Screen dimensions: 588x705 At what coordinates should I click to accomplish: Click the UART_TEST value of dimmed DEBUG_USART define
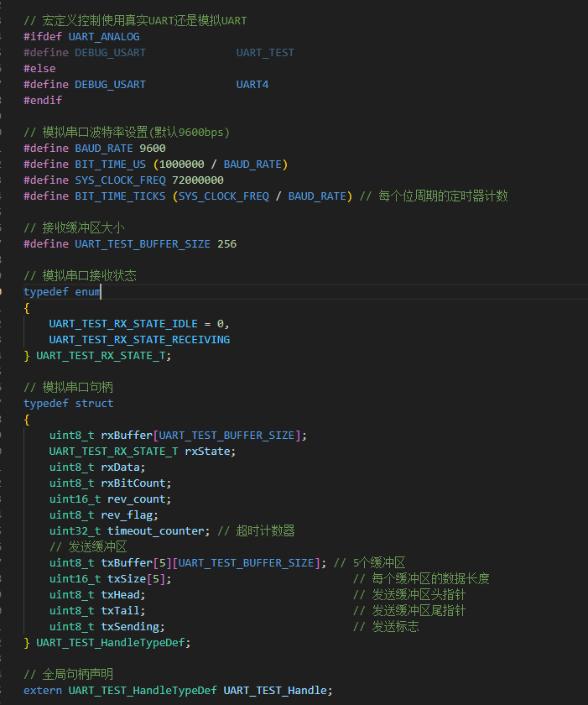265,53
